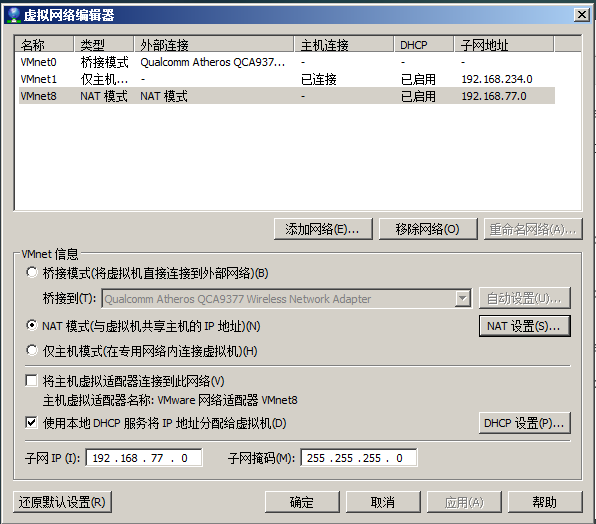The width and height of the screenshot is (596, 524).
Task: Sort list by 名称 column header
Action: click(x=44, y=45)
